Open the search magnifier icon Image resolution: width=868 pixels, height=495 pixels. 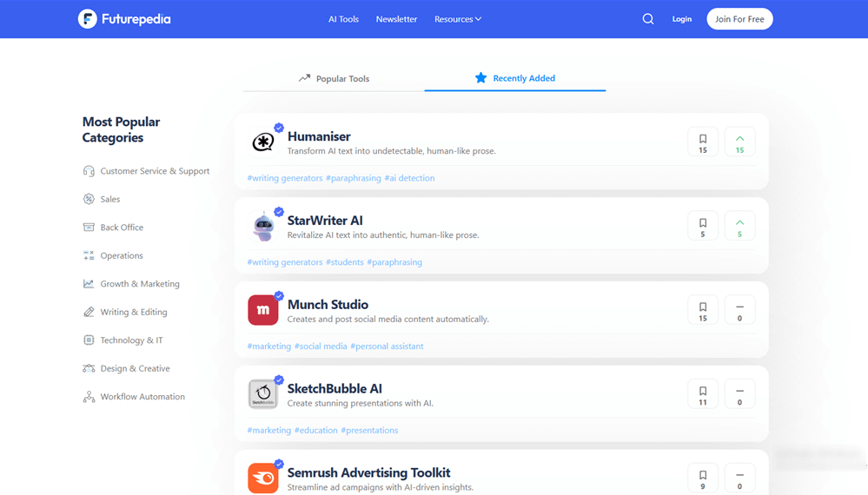[x=647, y=19]
